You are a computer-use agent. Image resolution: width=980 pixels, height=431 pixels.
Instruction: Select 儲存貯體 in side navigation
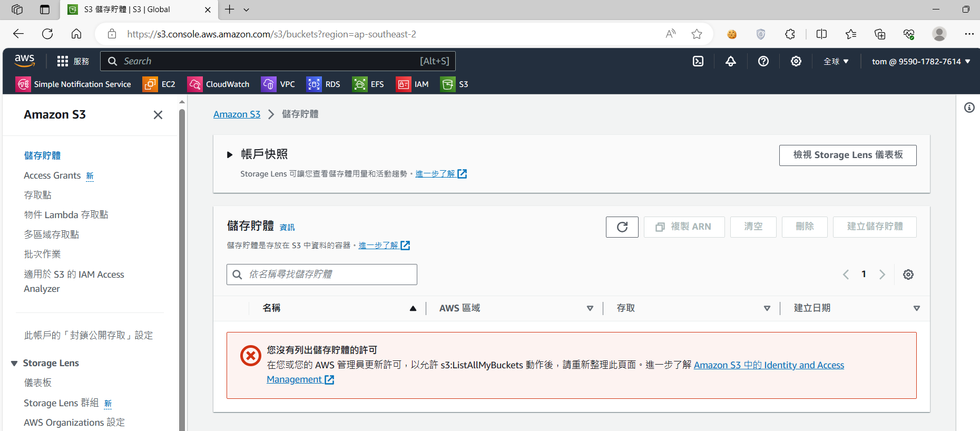(x=42, y=155)
